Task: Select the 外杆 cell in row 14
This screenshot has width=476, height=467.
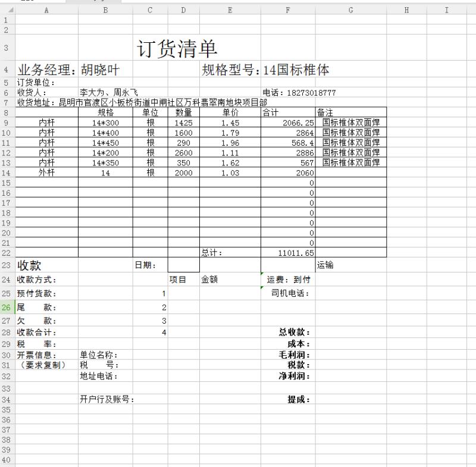Action: point(46,173)
